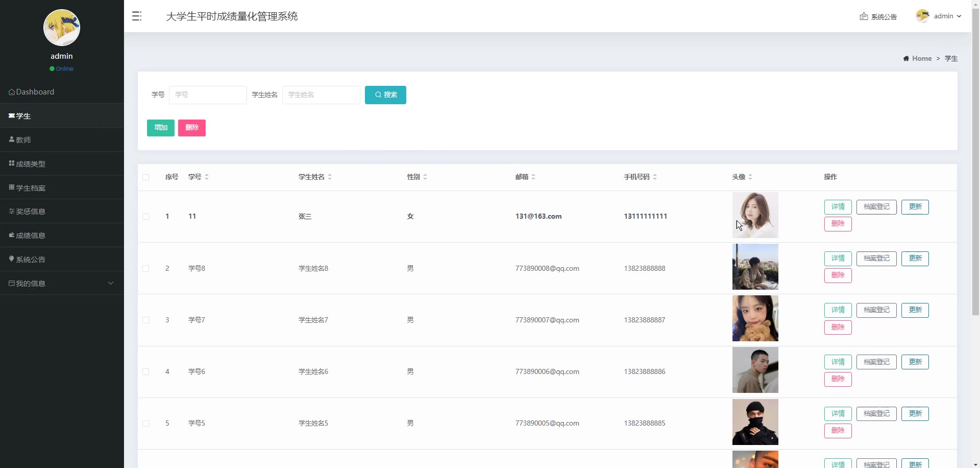Sort by 学生姓名 column arrows
The height and width of the screenshot is (468, 980).
coord(330,177)
